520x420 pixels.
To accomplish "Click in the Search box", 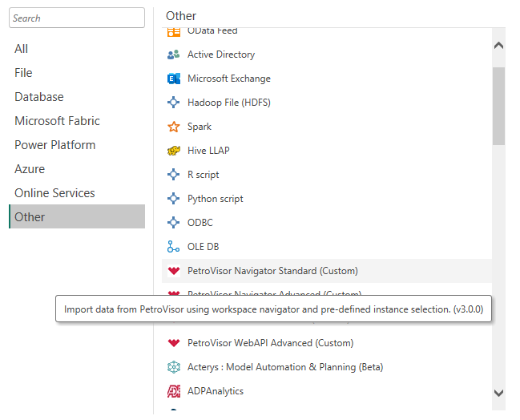I will click(76, 18).
